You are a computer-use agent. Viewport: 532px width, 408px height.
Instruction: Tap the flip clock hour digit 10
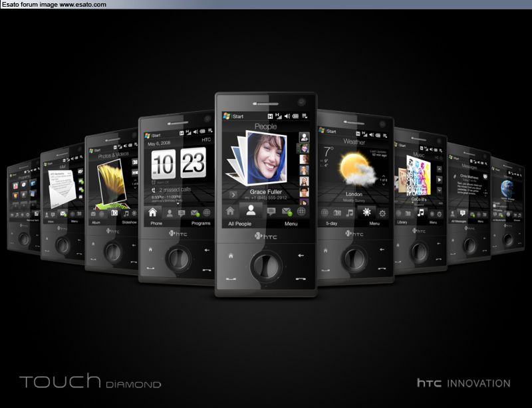click(x=164, y=164)
